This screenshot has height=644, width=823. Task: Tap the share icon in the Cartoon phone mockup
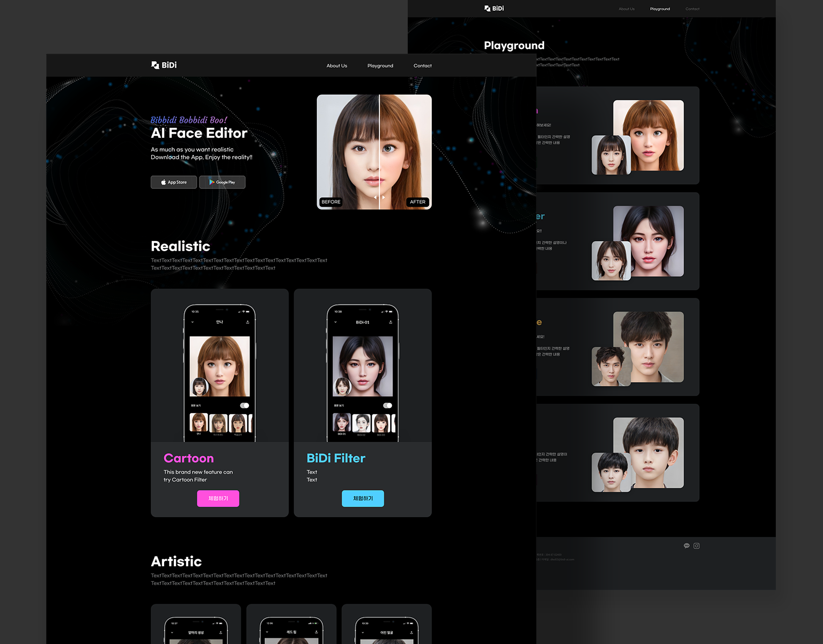click(247, 322)
